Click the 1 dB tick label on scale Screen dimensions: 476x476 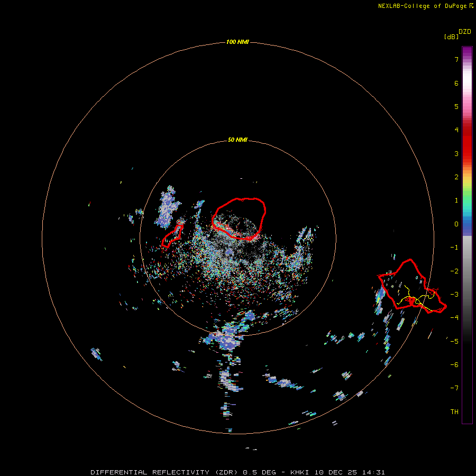(456, 200)
